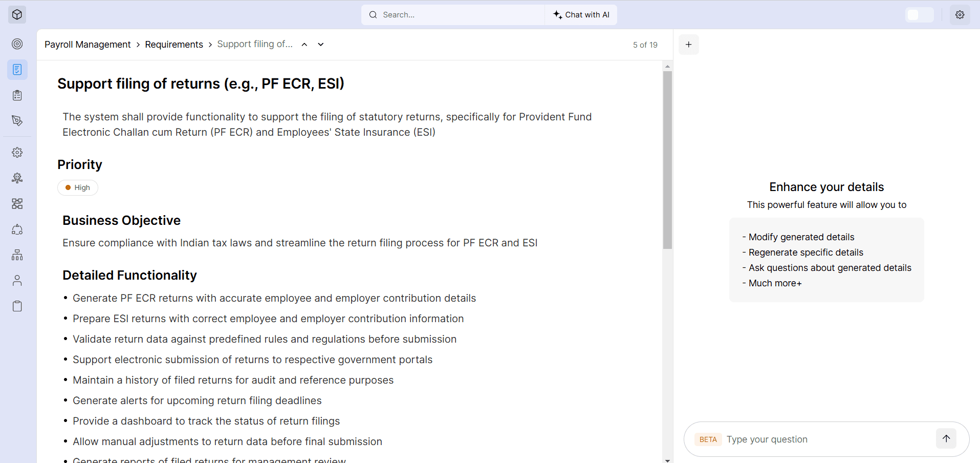Open the user profile sidebar icon
Image resolution: width=980 pixels, height=463 pixels.
(17, 281)
